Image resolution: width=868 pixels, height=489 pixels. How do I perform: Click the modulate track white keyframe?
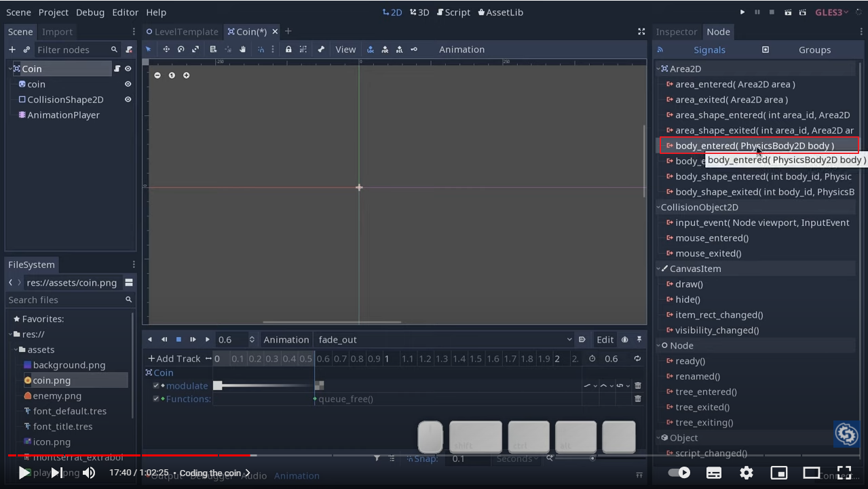coord(218,386)
